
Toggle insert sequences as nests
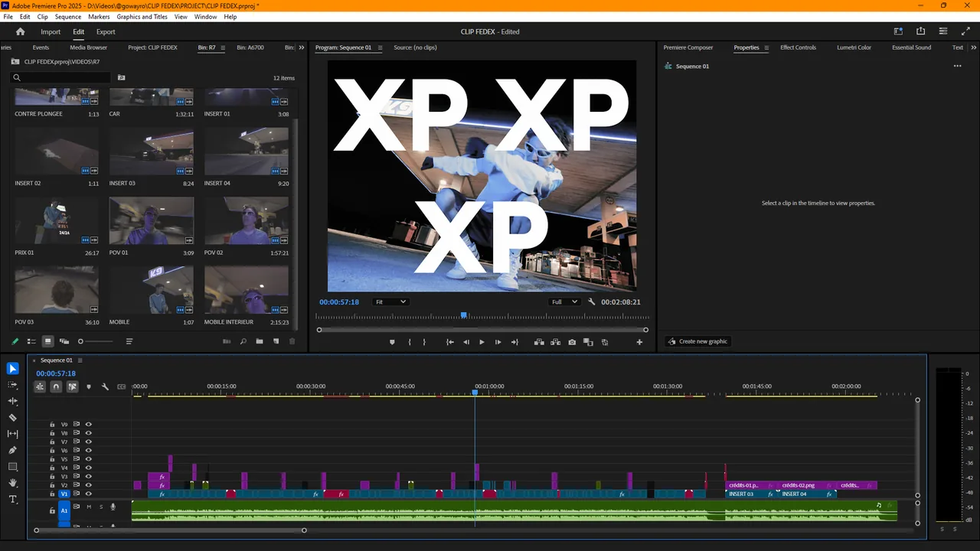click(40, 386)
